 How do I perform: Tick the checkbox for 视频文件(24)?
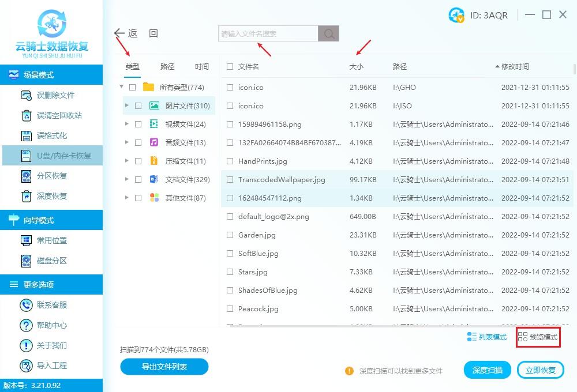coord(138,125)
